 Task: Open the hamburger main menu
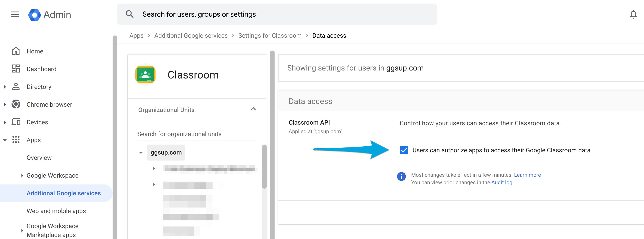point(15,14)
